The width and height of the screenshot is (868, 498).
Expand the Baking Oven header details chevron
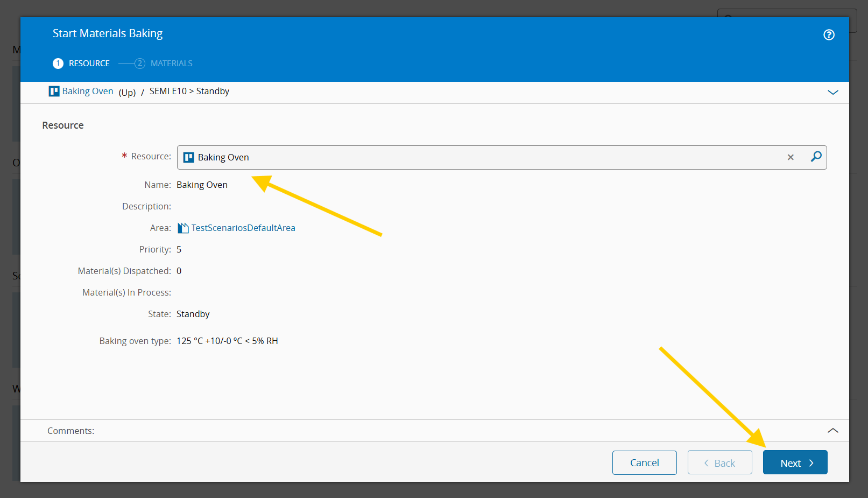click(832, 92)
